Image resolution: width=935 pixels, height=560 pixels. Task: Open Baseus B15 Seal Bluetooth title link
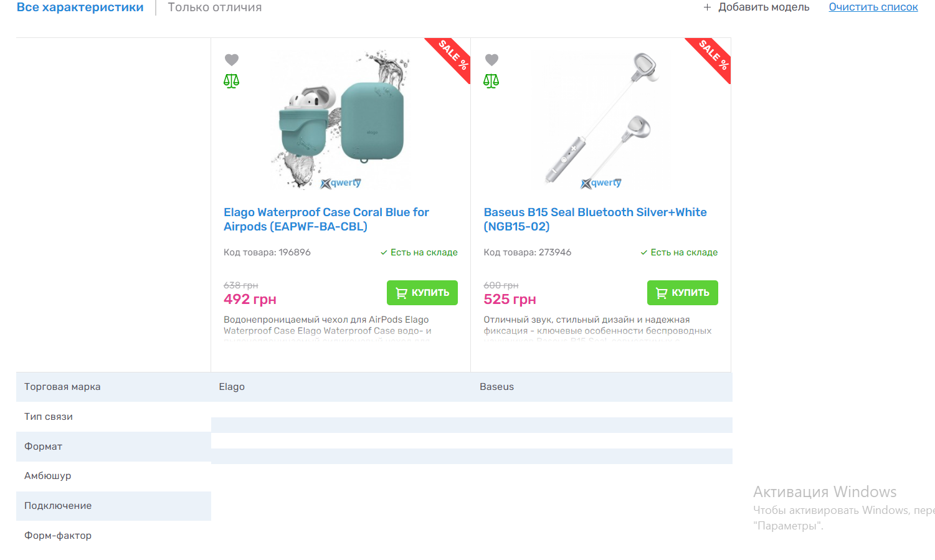(x=595, y=219)
